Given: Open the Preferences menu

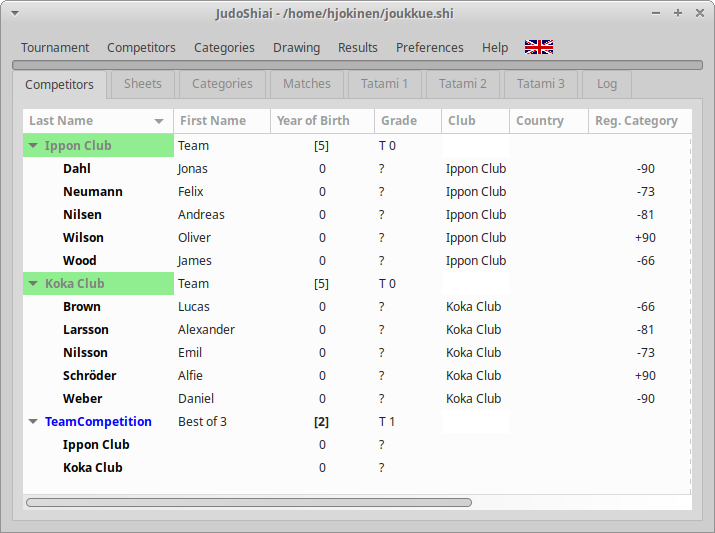Looking at the screenshot, I should click(429, 47).
